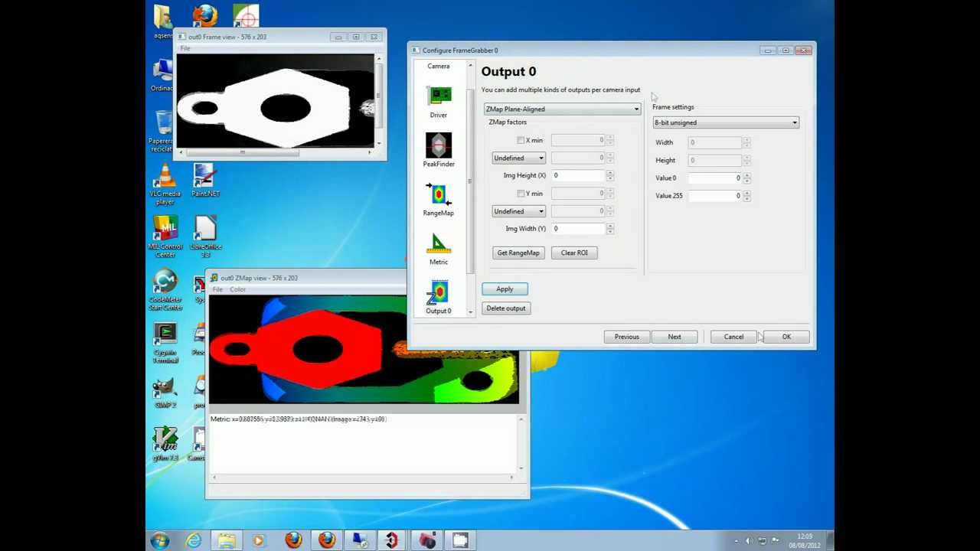980x551 pixels.
Task: Open Color menu in ZMap view window
Action: 237,289
